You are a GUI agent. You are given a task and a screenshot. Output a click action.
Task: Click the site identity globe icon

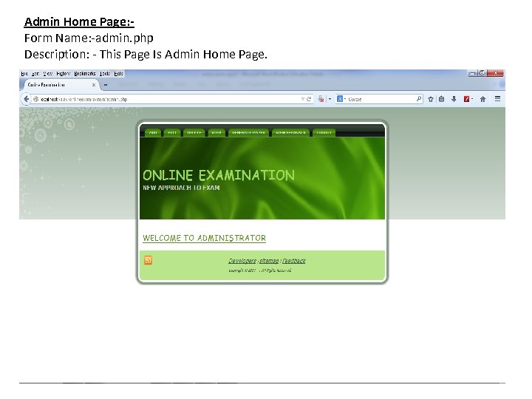coord(35,99)
